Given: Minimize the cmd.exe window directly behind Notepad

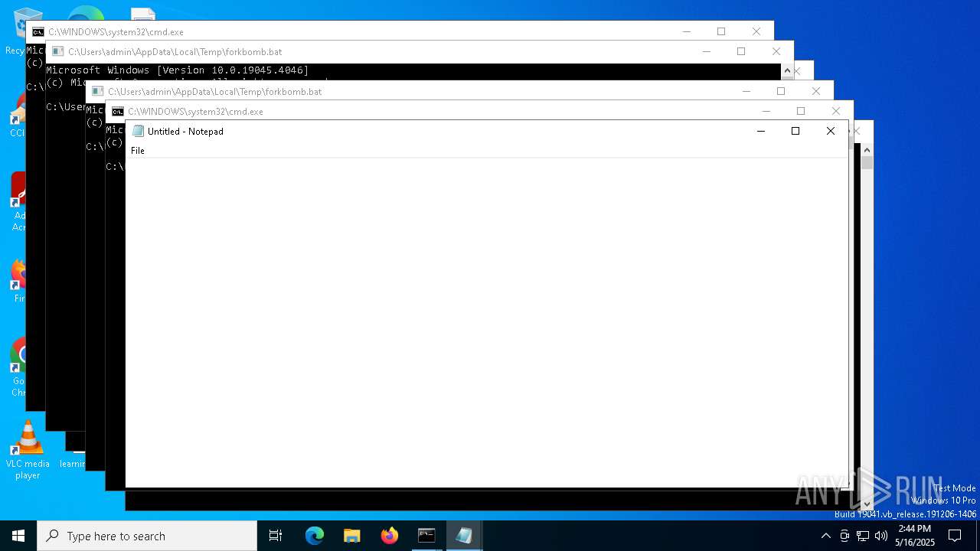Looking at the screenshot, I should pyautogui.click(x=766, y=111).
